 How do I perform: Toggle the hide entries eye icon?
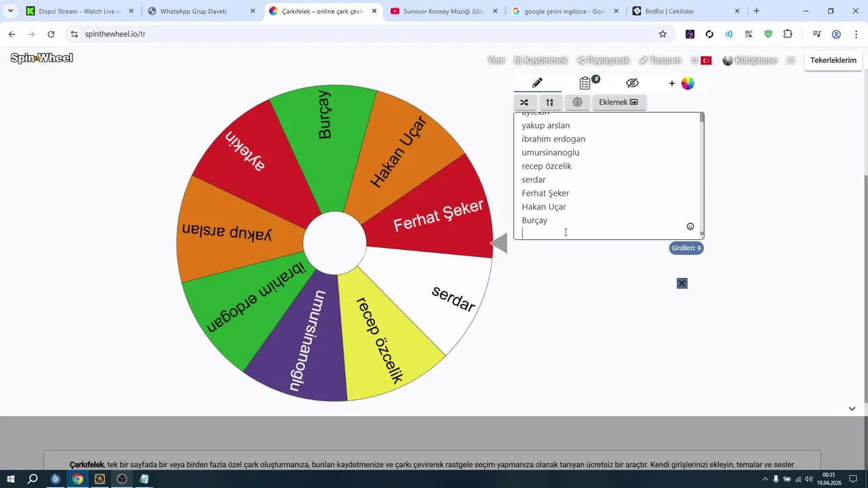pos(632,83)
